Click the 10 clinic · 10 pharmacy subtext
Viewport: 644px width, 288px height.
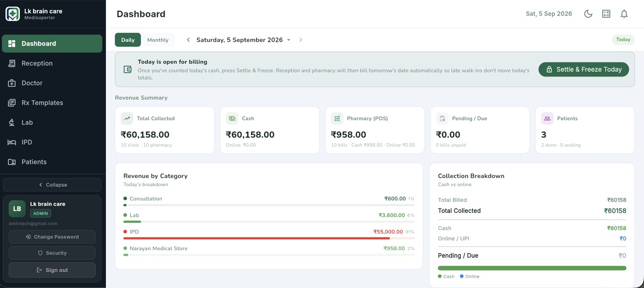point(146,145)
